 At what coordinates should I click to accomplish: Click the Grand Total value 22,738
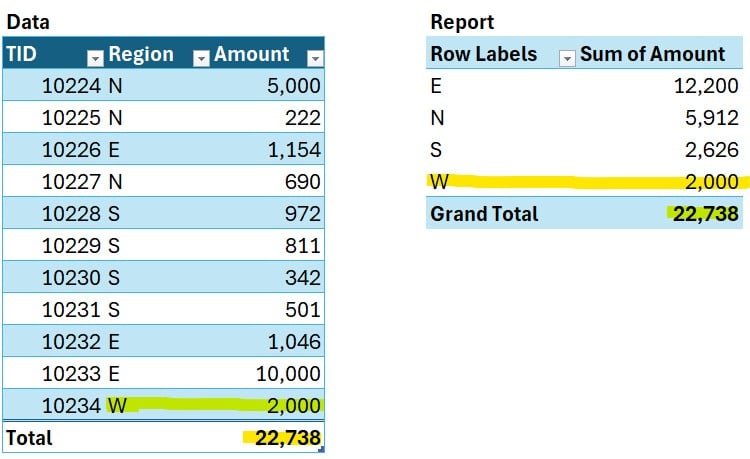(x=705, y=213)
